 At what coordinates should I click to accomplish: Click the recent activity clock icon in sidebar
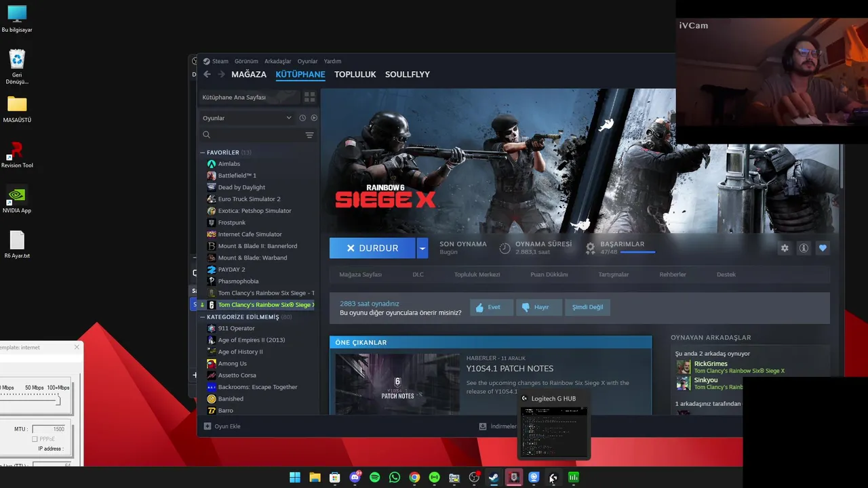[x=302, y=118]
